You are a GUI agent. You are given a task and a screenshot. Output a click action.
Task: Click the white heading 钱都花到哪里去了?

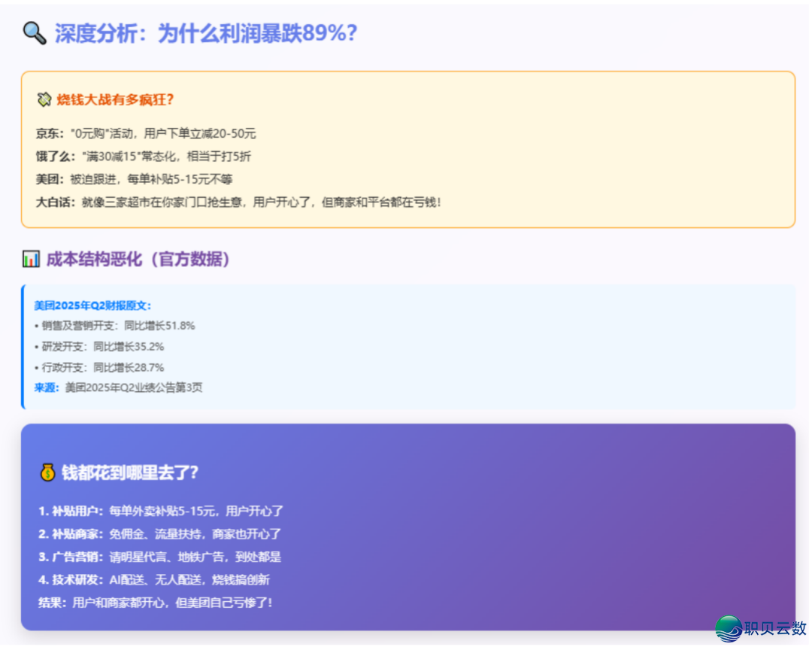pyautogui.click(x=129, y=472)
